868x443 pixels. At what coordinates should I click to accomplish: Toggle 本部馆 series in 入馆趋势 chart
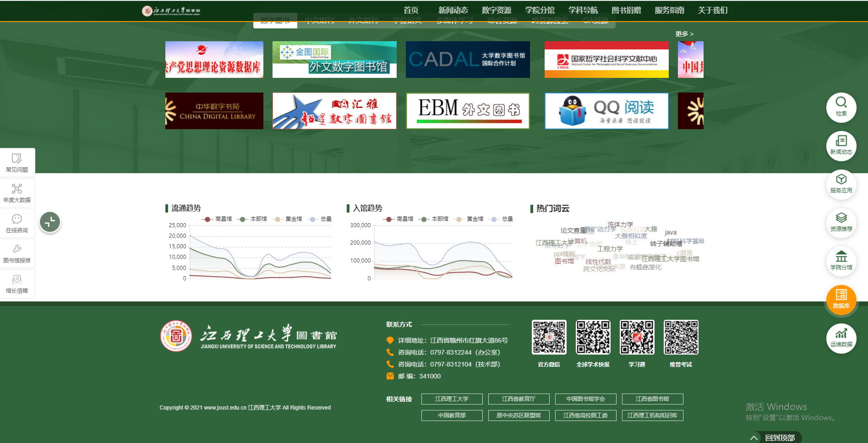point(434,219)
